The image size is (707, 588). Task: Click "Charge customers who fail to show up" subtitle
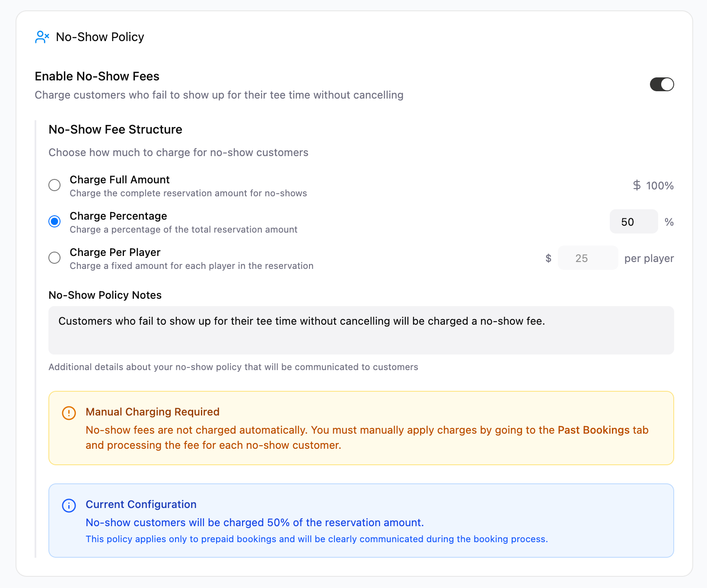(x=219, y=95)
